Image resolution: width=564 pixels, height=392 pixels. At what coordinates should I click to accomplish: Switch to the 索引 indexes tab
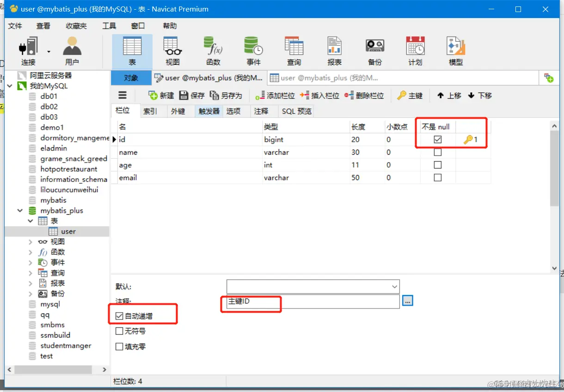tap(150, 111)
